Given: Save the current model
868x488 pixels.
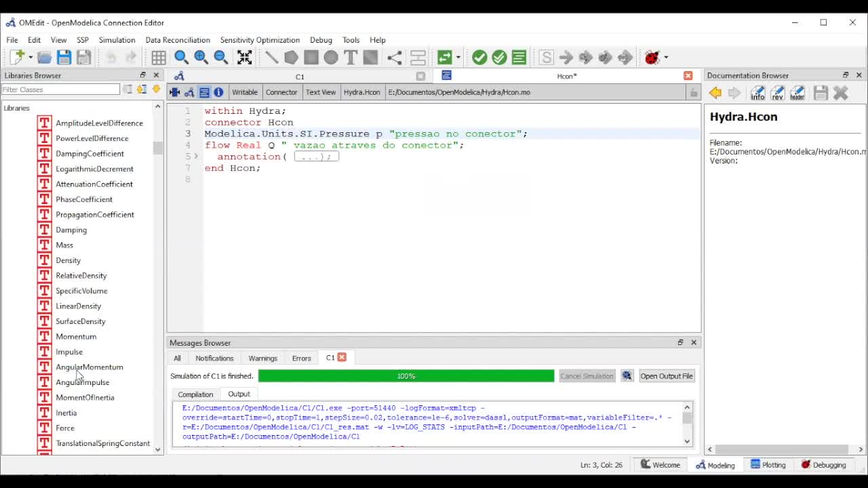Looking at the screenshot, I should point(64,58).
